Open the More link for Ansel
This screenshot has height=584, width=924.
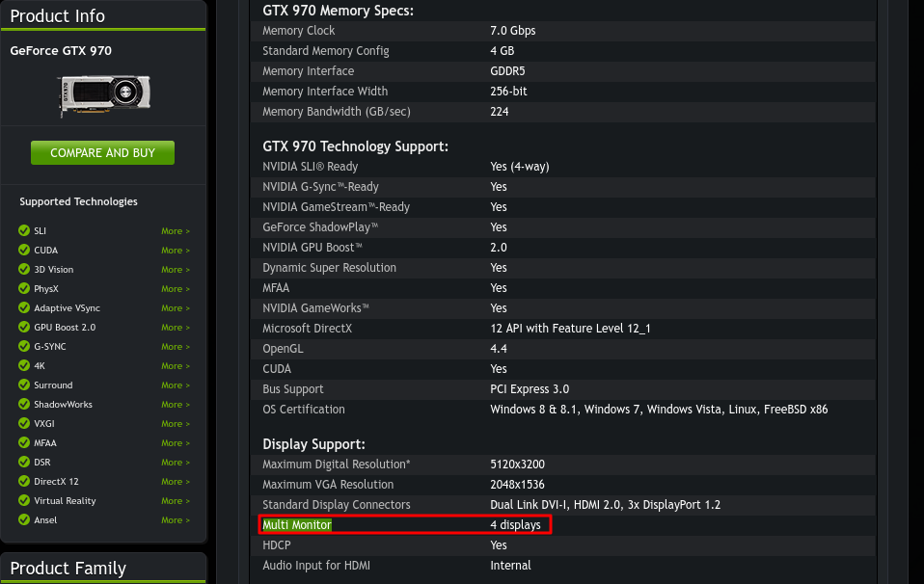coord(176,520)
